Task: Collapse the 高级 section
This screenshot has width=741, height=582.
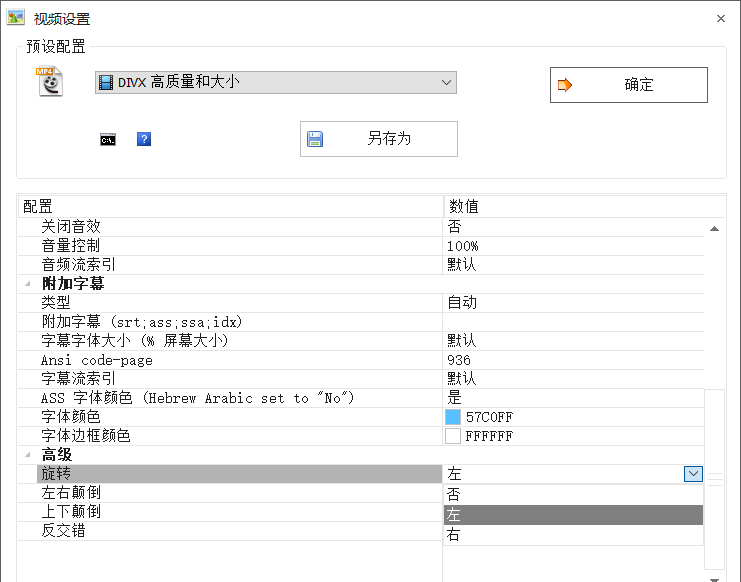Action: tap(30, 455)
